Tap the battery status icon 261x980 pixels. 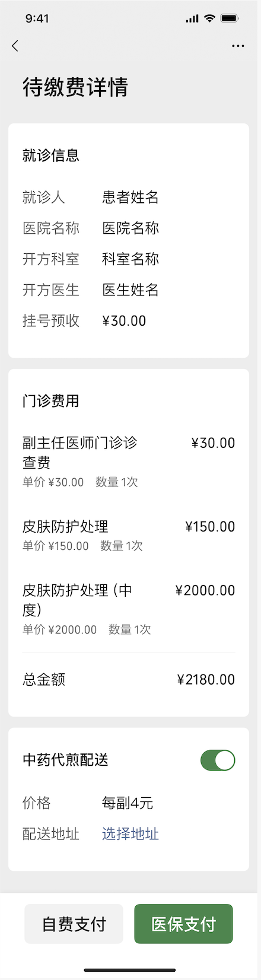click(230, 18)
